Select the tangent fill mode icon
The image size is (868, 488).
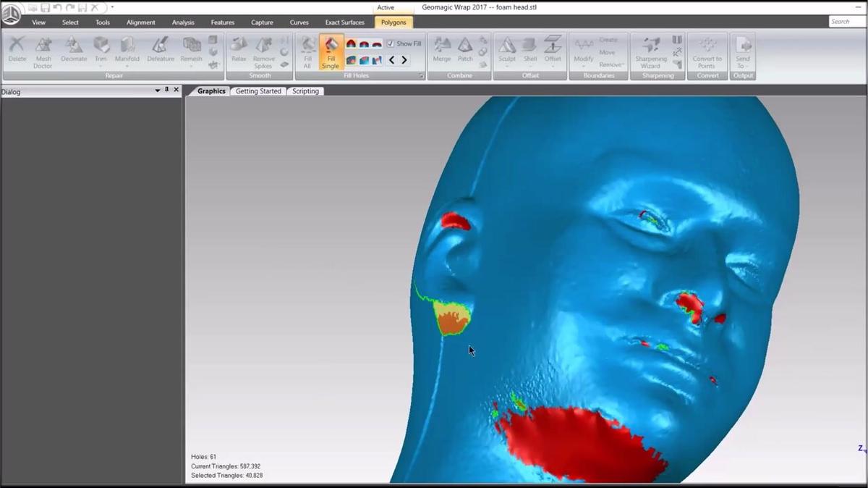tap(364, 43)
